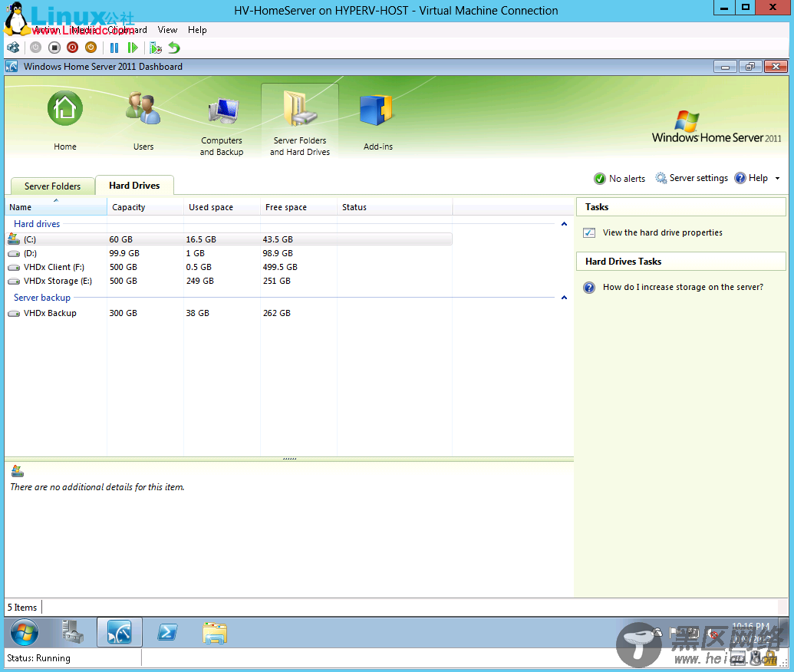Screen dimensions: 794x672
Task: Revert the VM with the green undo arrow
Action: click(x=173, y=48)
